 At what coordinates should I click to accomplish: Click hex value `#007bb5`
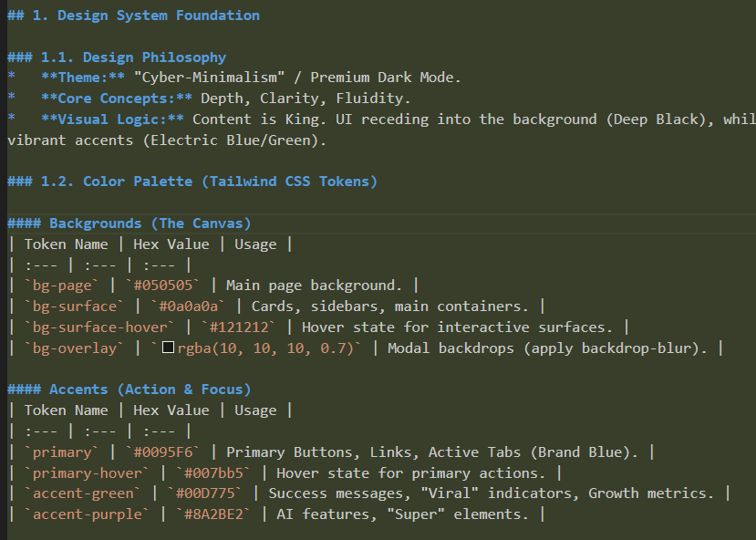[x=213, y=473]
